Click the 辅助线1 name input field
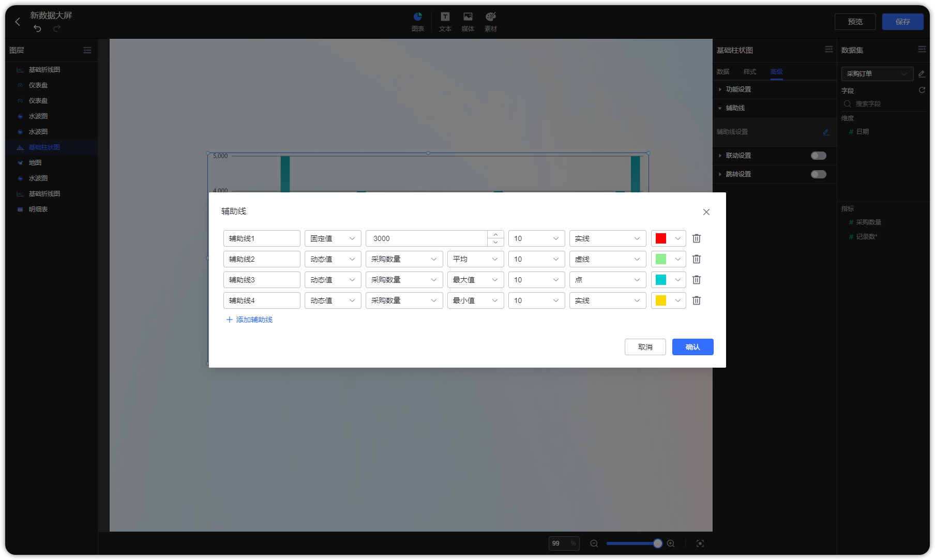The height and width of the screenshot is (560, 935). click(x=262, y=238)
